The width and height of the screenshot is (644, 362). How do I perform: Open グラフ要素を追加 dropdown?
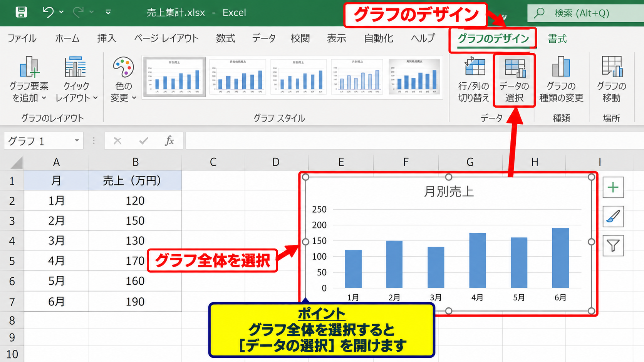(29, 79)
